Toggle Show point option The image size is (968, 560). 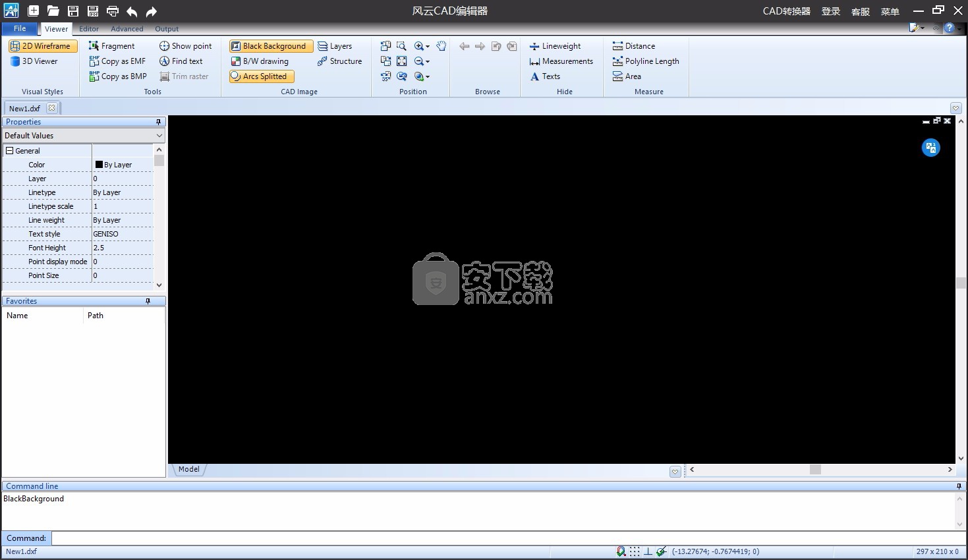coord(185,46)
